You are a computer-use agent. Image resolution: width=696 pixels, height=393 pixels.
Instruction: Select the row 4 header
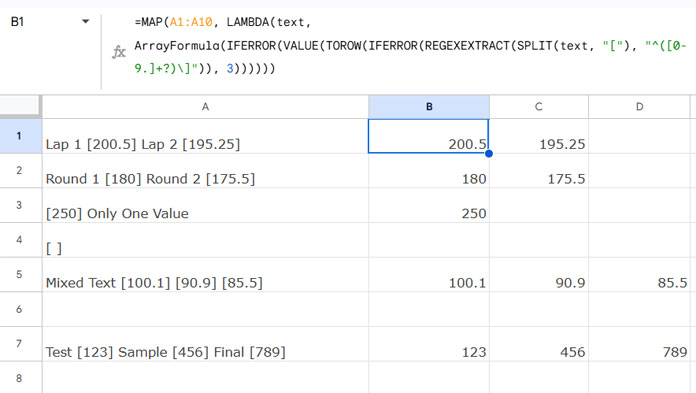point(20,240)
